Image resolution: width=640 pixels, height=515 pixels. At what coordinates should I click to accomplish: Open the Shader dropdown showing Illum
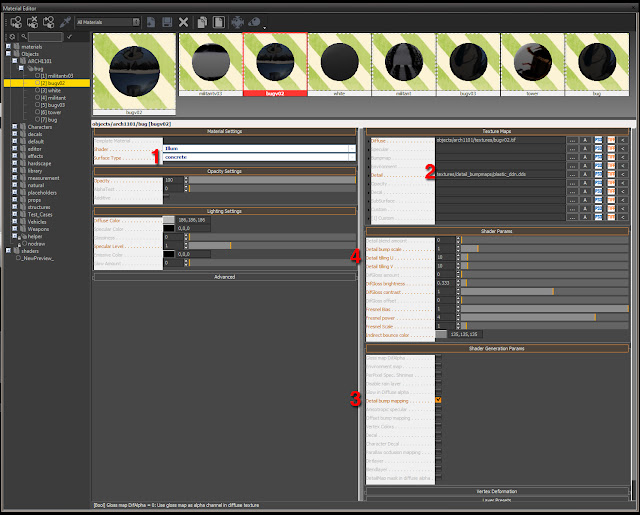coord(259,149)
